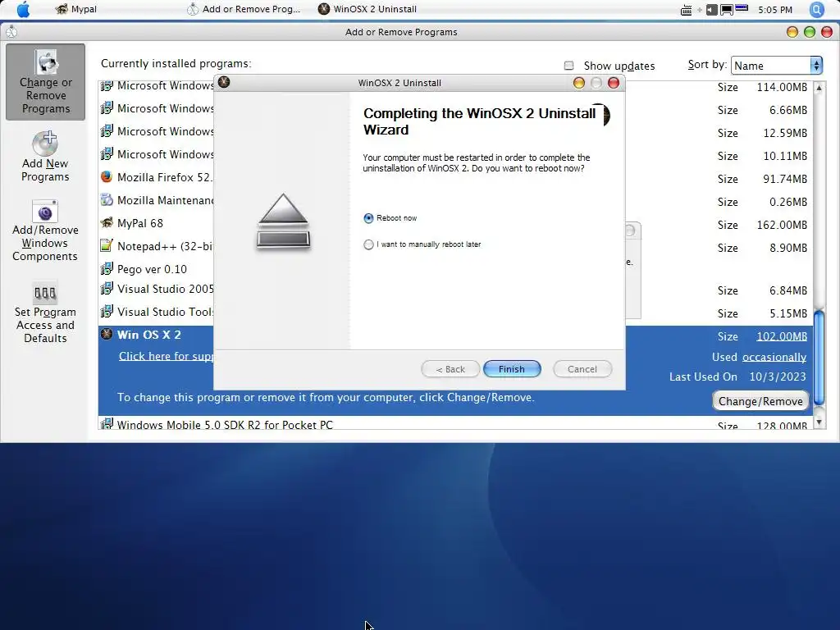Select the Win OS X 2 program icon
This screenshot has width=840, height=630.
pos(107,335)
